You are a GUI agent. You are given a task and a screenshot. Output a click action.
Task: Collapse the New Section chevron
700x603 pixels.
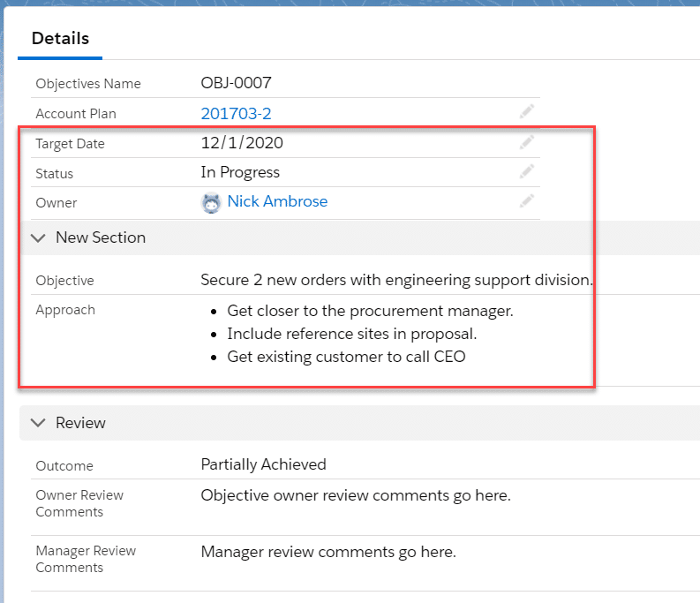pyautogui.click(x=37, y=237)
